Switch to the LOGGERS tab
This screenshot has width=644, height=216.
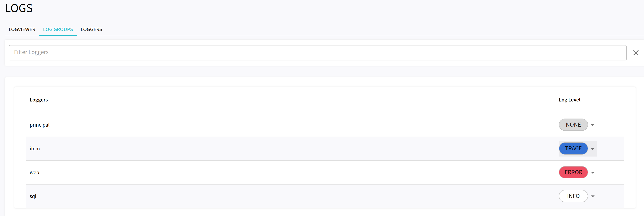[91, 29]
